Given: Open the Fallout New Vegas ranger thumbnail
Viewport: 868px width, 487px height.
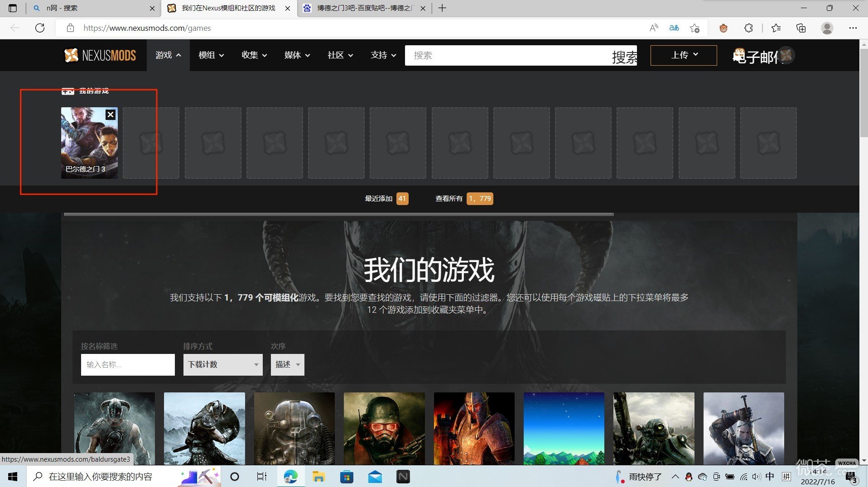Looking at the screenshot, I should tap(384, 429).
